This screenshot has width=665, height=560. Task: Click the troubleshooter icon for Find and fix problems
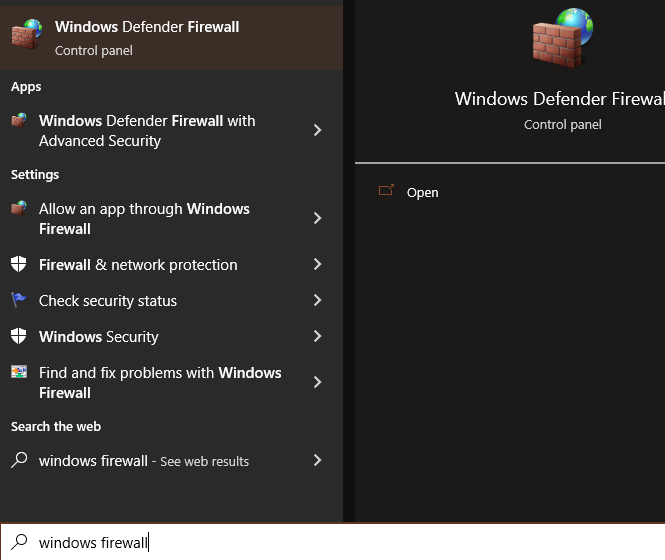19,372
